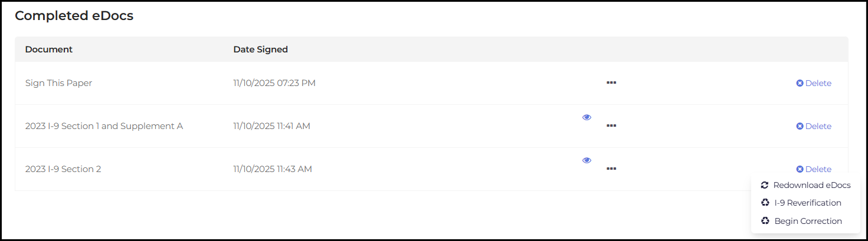Delete the I-9 Section 1 and Supplement A eDoc
Screen dimensions: 868x241
[814, 126]
